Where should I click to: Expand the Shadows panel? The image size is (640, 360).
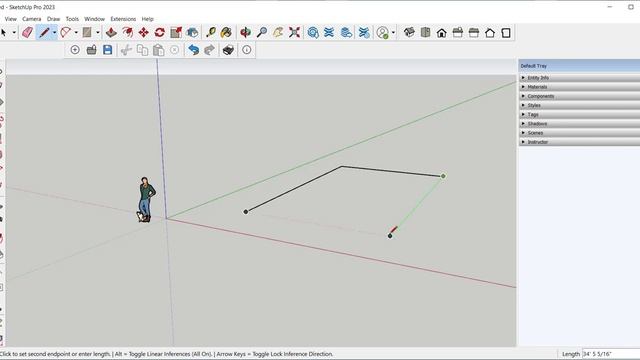[x=580, y=124]
